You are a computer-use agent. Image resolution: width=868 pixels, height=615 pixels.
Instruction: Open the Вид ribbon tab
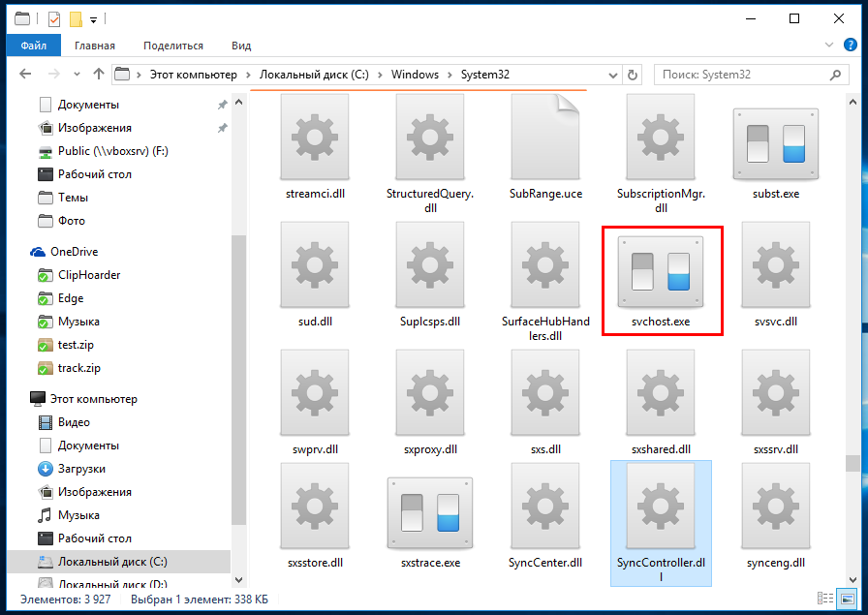click(241, 46)
